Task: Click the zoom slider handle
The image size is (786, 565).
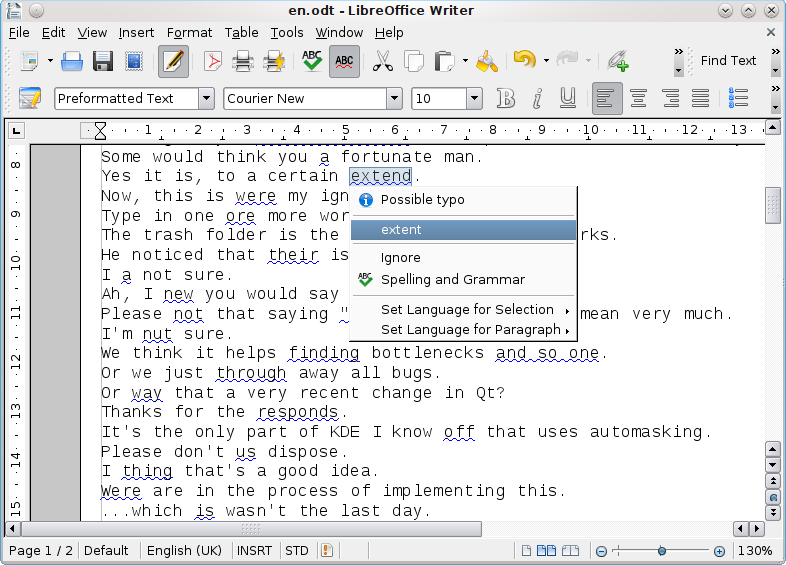Action: click(661, 551)
